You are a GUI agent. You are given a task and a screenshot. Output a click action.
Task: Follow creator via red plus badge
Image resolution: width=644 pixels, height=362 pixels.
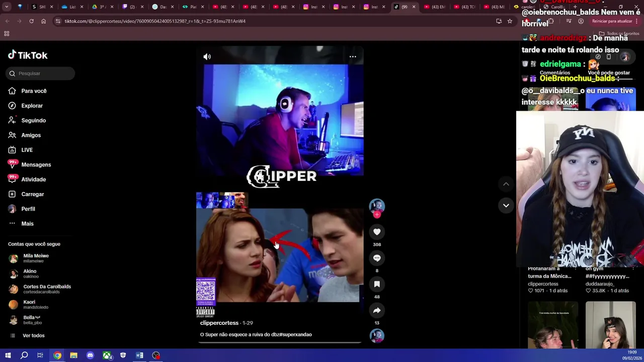377,215
